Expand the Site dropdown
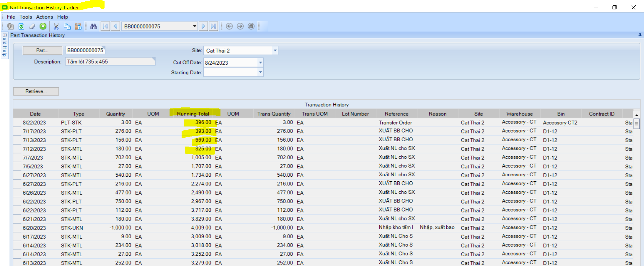Viewport: 644px width, 266px height. click(x=275, y=51)
